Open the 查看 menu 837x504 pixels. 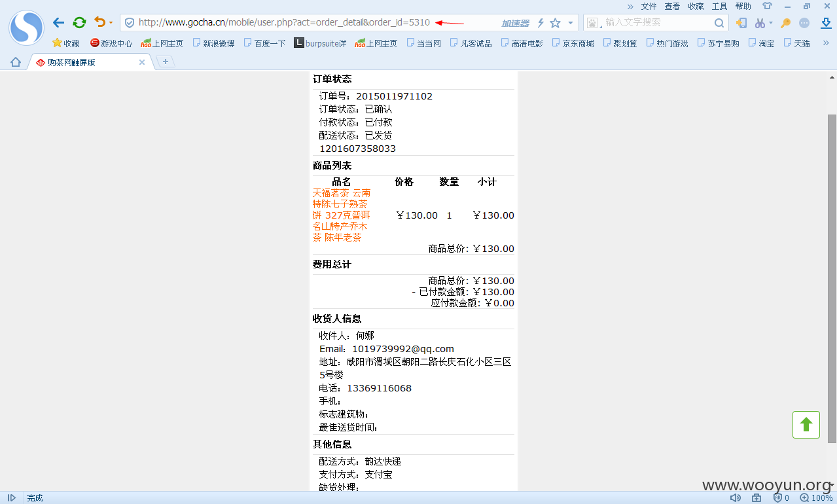pyautogui.click(x=672, y=6)
